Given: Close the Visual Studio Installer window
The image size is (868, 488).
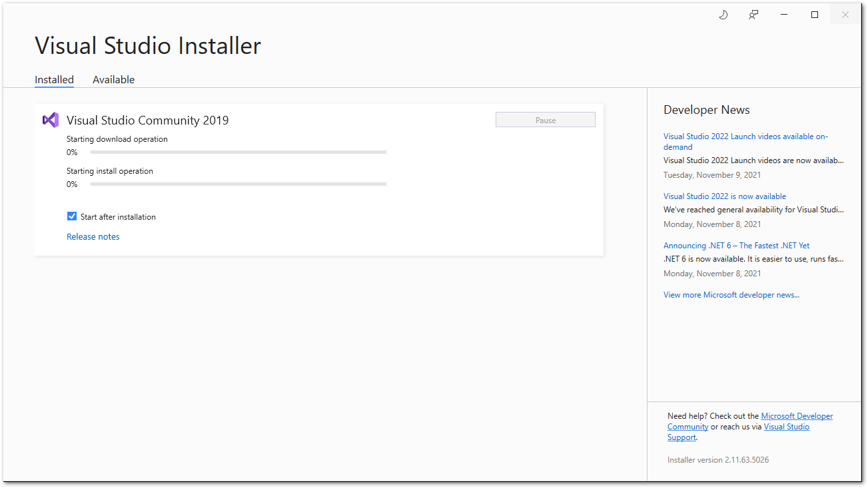Looking at the screenshot, I should pyautogui.click(x=845, y=15).
